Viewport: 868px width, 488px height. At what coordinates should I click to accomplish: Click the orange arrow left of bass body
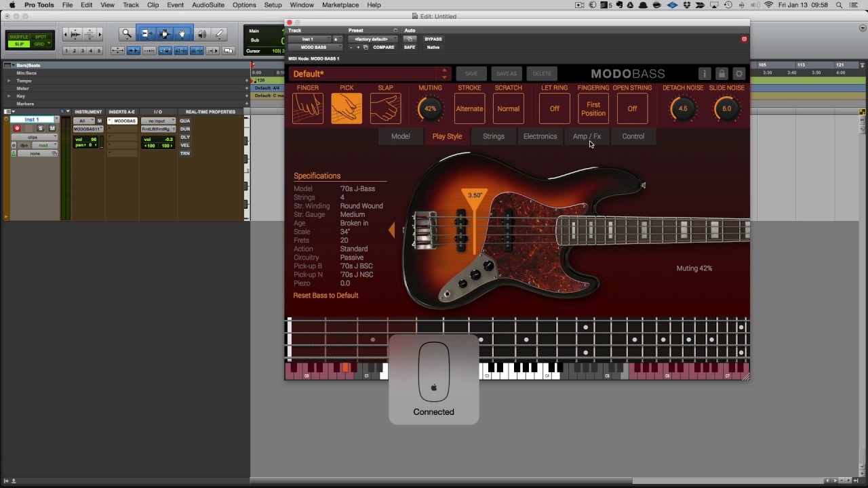pyautogui.click(x=391, y=230)
